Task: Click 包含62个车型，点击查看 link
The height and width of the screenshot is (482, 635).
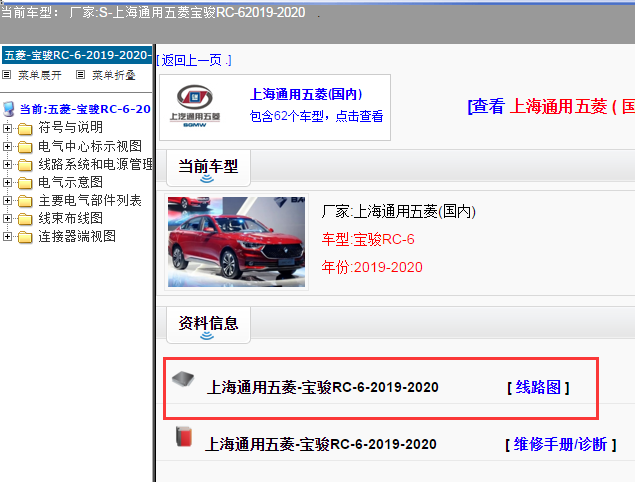Action: coord(316,116)
